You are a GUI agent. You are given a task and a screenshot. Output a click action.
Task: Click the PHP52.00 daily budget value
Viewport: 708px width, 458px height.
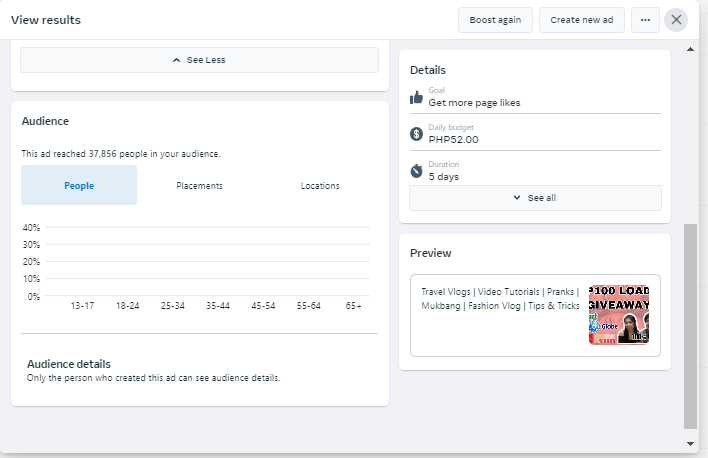(453, 139)
